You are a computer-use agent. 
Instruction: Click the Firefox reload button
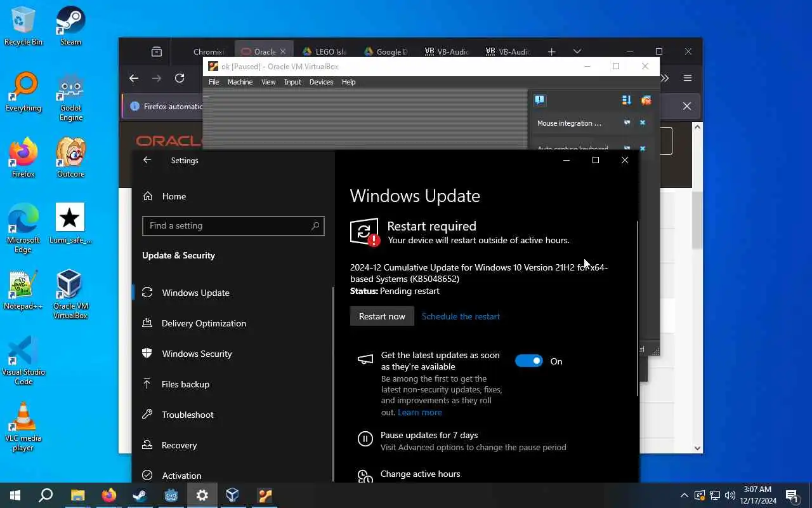pyautogui.click(x=180, y=78)
